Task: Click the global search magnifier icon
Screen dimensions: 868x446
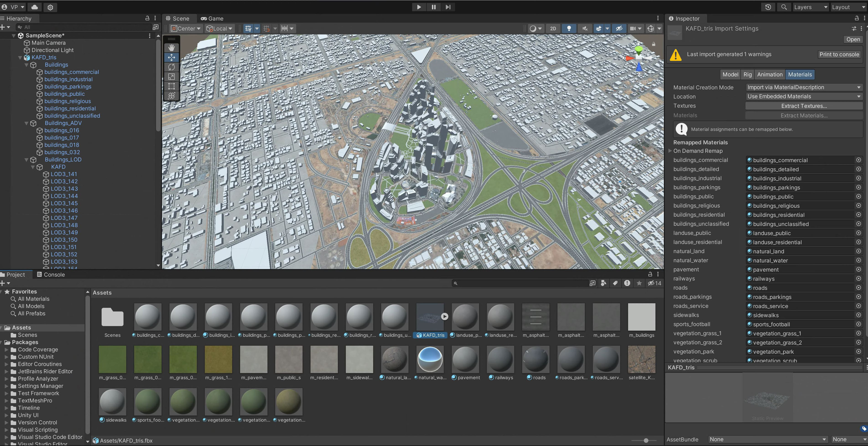Action: point(784,7)
